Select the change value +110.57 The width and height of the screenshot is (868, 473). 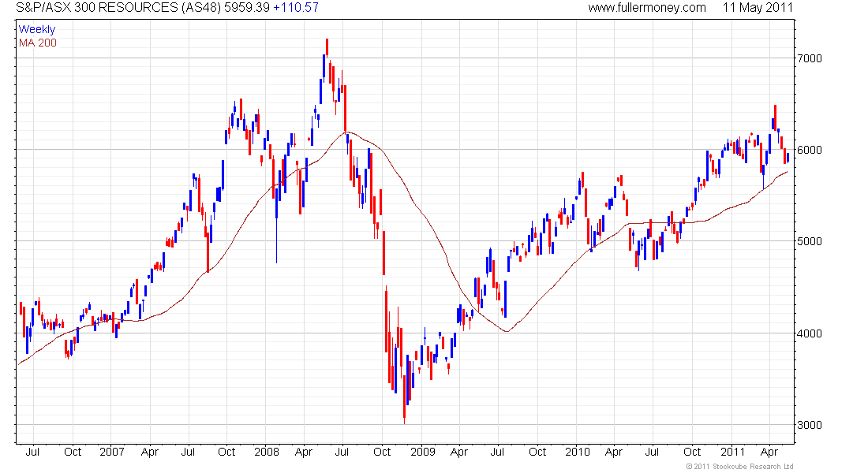coord(296,8)
